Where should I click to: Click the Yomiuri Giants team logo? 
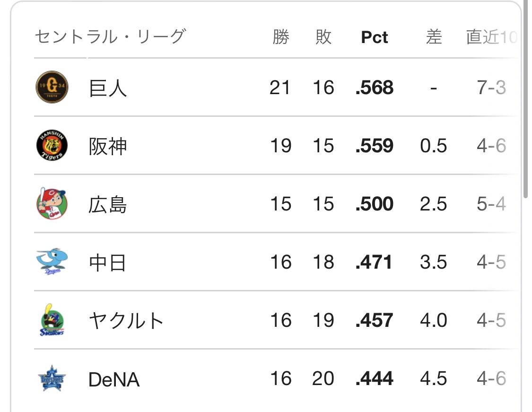[x=52, y=88]
